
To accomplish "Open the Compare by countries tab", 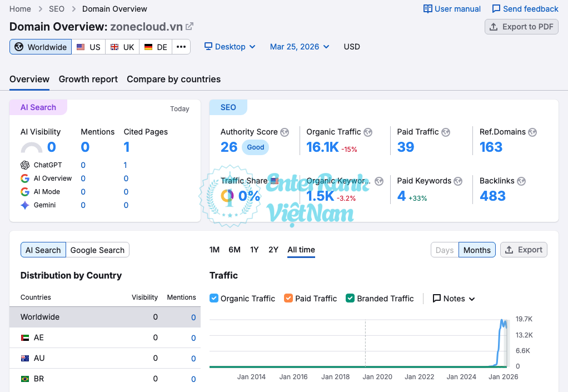I will click(x=173, y=79).
